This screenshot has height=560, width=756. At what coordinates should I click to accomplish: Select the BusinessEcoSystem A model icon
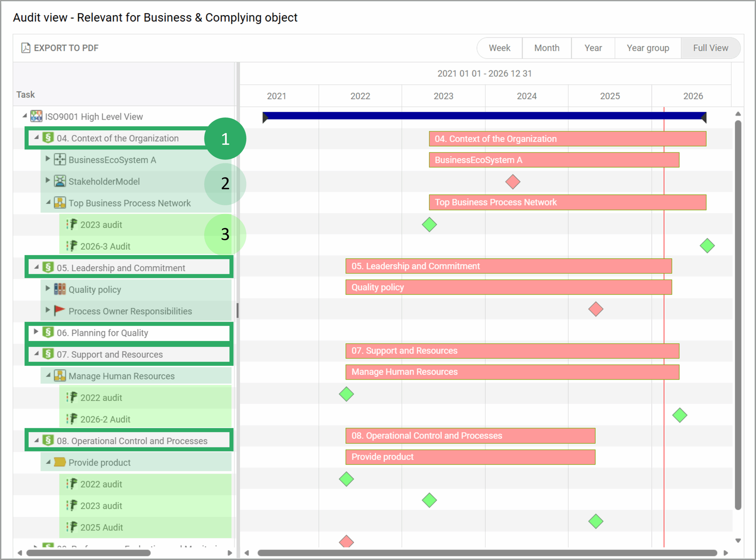click(x=60, y=160)
